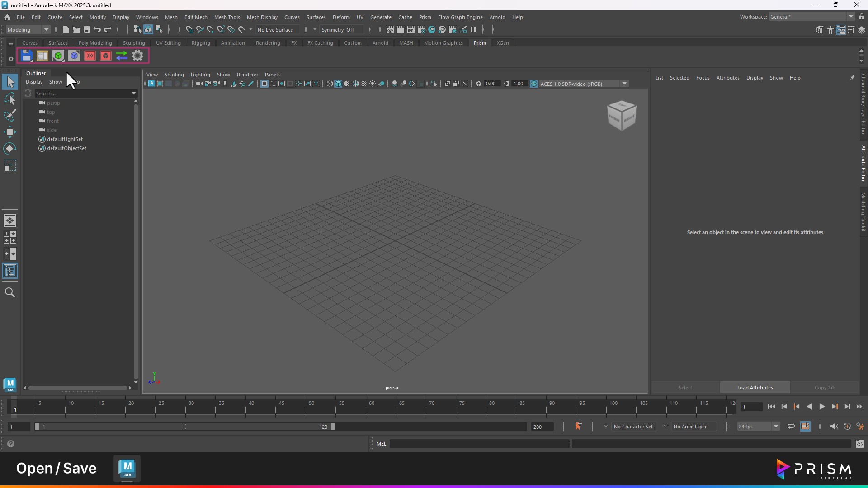Activate the Select tool in the toolbox
The image size is (868, 488).
(10, 82)
